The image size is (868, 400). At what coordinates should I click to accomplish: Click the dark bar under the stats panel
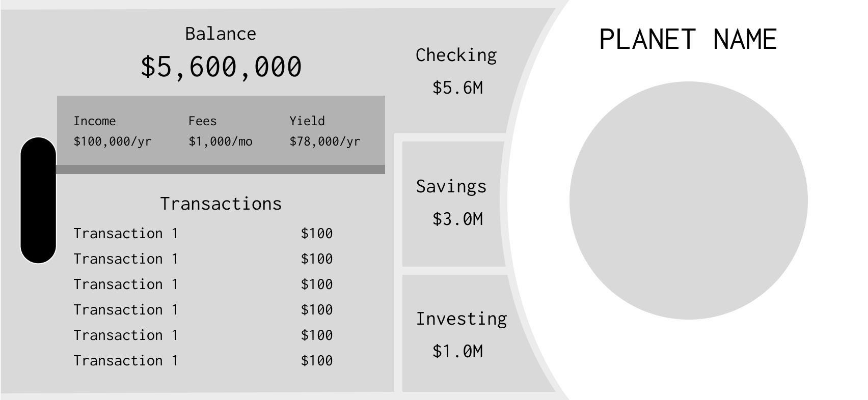(221, 169)
